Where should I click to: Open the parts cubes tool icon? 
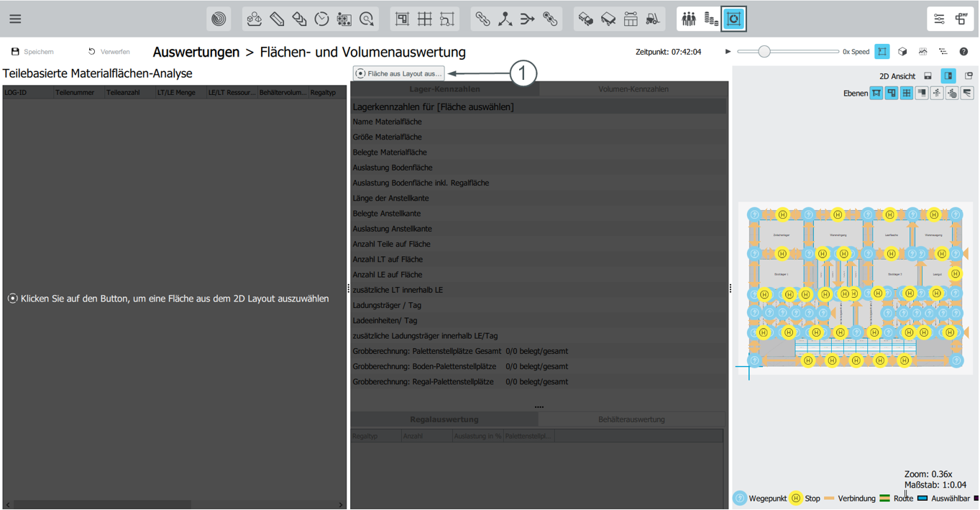coord(254,19)
